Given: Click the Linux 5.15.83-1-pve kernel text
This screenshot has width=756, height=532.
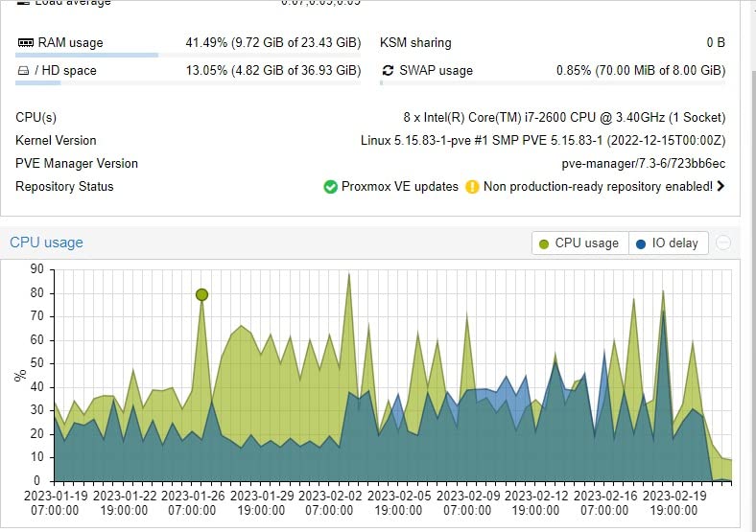Looking at the screenshot, I should tap(543, 140).
